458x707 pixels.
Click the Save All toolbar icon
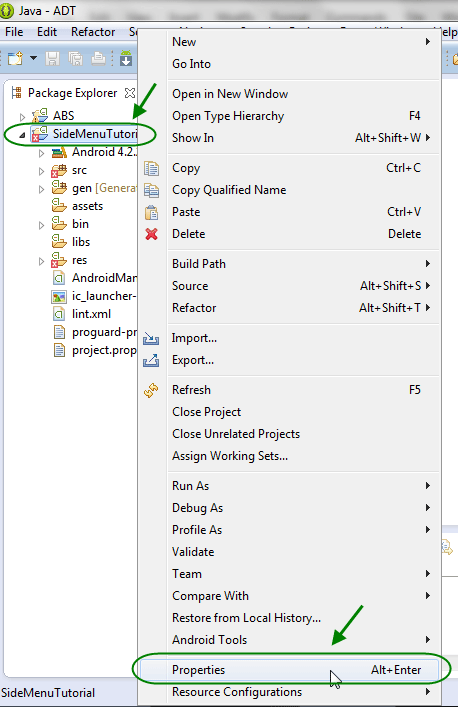point(75,59)
